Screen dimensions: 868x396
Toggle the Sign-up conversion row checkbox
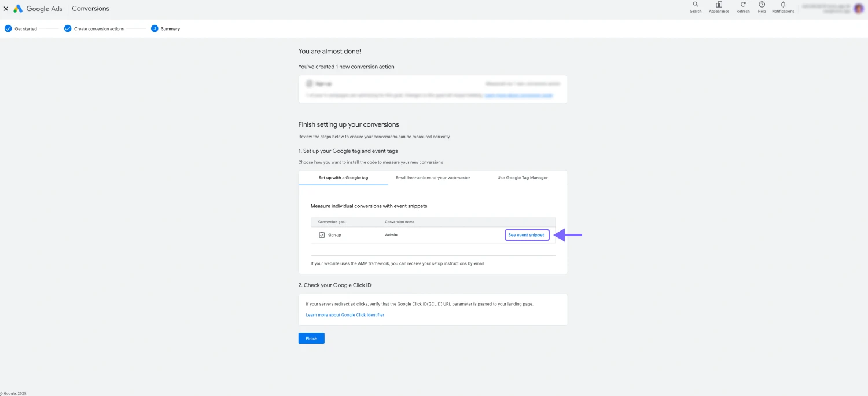pos(322,234)
